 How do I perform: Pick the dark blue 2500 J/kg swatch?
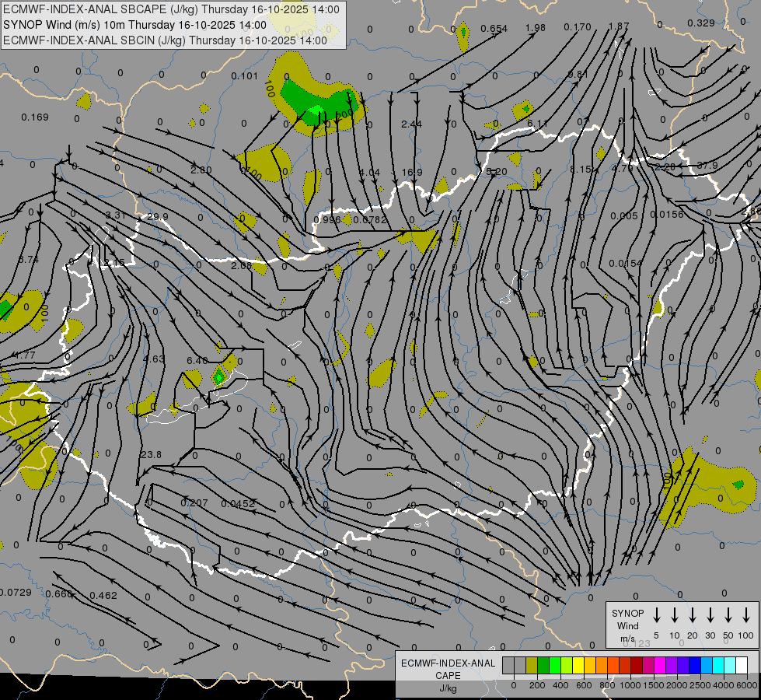[695, 665]
